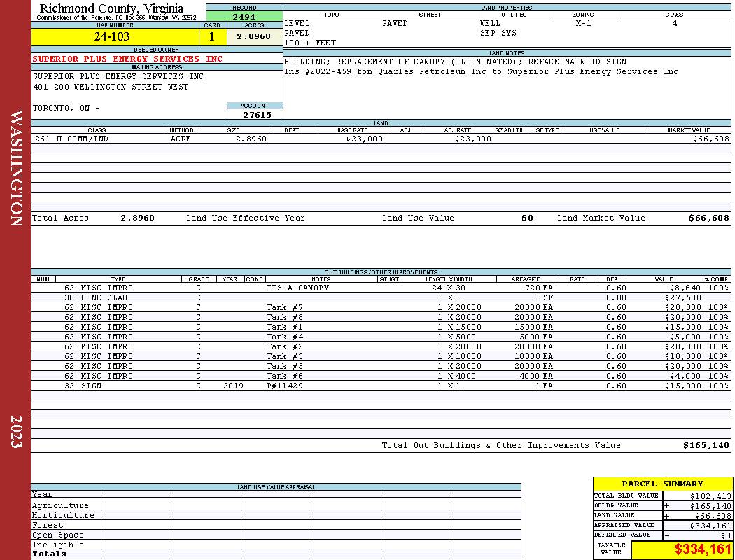Select deeded owner Superior Plus Energy Services Inc
This screenshot has height=560, width=735.
(127, 59)
